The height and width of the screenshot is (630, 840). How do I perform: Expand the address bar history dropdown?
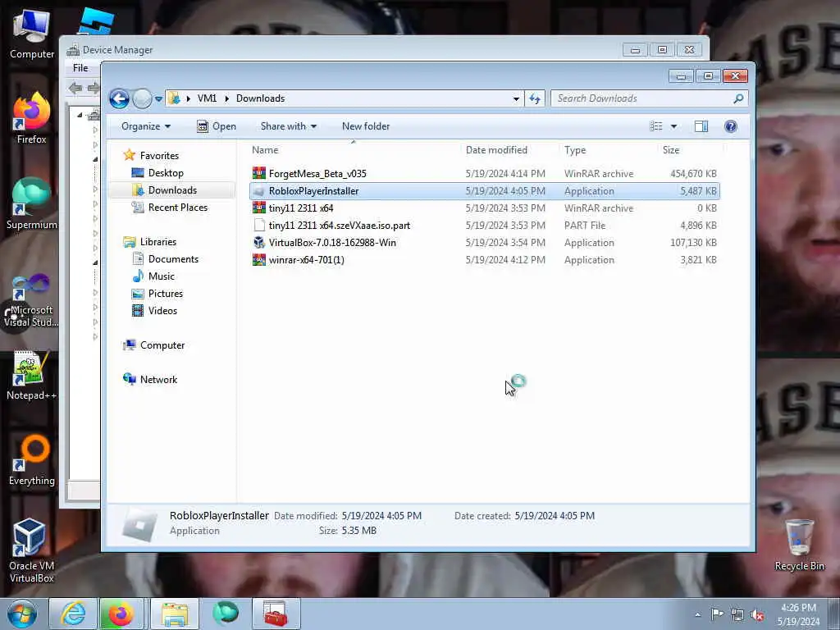click(x=516, y=98)
